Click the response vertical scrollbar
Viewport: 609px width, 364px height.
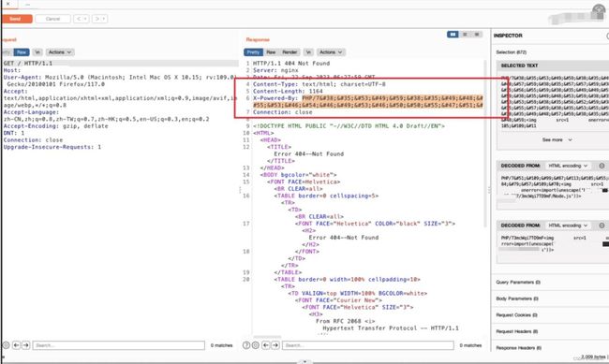(485, 143)
